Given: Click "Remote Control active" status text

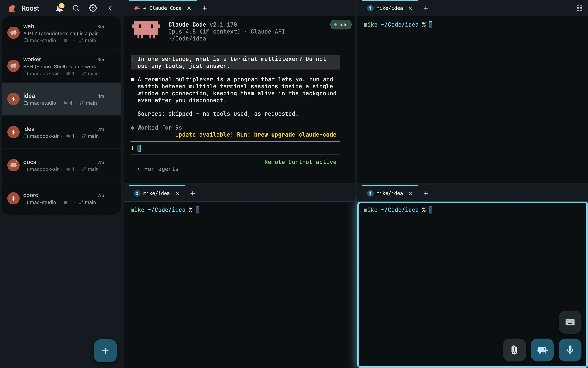Looking at the screenshot, I should pyautogui.click(x=300, y=162).
